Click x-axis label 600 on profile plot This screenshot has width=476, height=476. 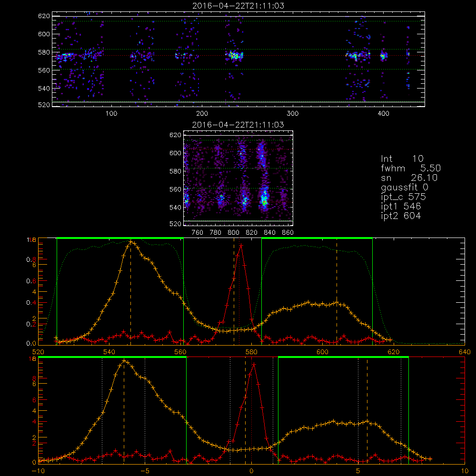tap(322, 352)
